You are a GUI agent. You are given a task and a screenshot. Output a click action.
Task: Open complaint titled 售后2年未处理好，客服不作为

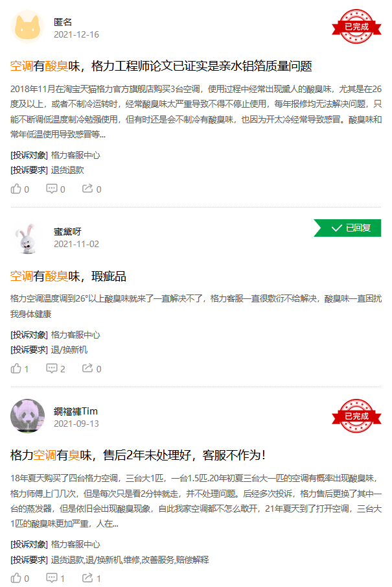[x=137, y=455]
